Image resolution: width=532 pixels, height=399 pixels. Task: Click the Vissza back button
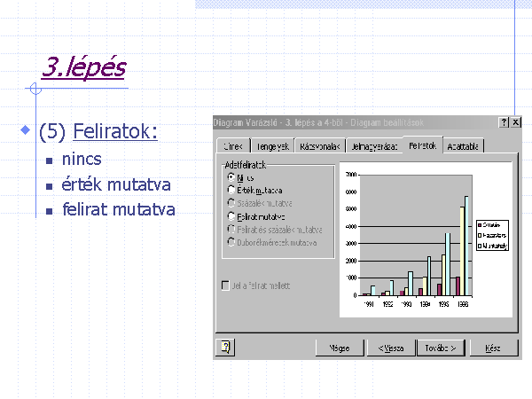point(391,348)
